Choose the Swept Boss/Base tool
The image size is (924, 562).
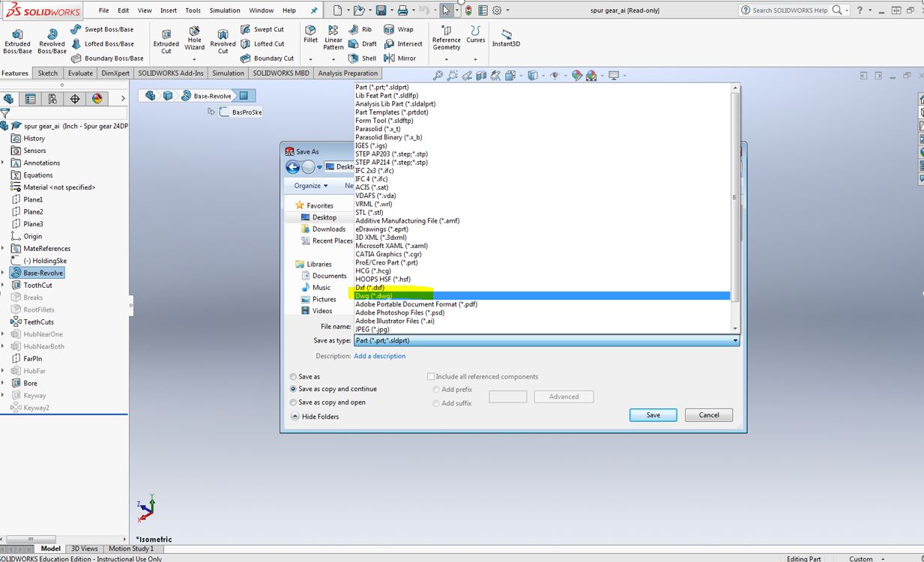tap(102, 29)
